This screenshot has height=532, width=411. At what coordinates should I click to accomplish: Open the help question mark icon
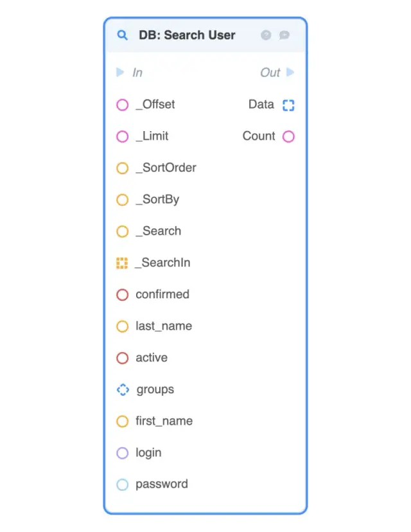pos(266,35)
